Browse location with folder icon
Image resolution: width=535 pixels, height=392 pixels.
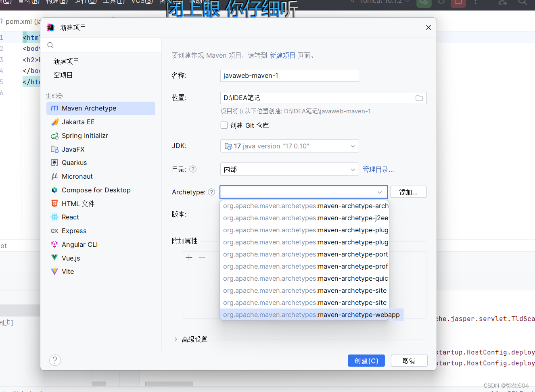pyautogui.click(x=419, y=98)
